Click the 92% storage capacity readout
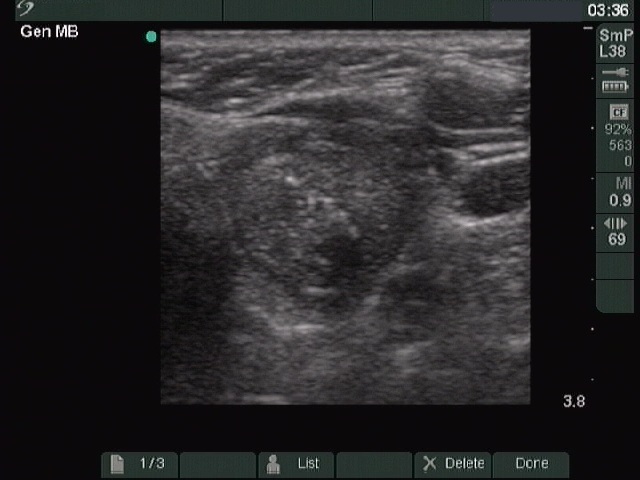The height and width of the screenshot is (480, 640). pos(619,130)
